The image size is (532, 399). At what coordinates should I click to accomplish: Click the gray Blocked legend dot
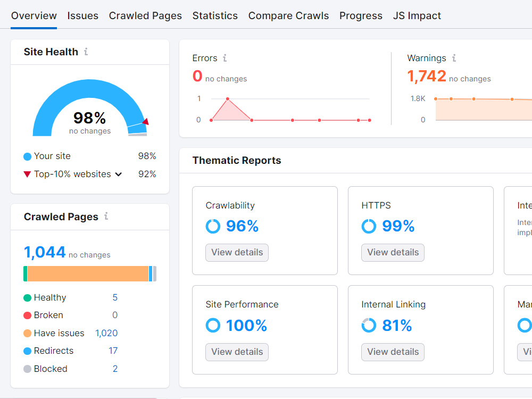(x=28, y=369)
